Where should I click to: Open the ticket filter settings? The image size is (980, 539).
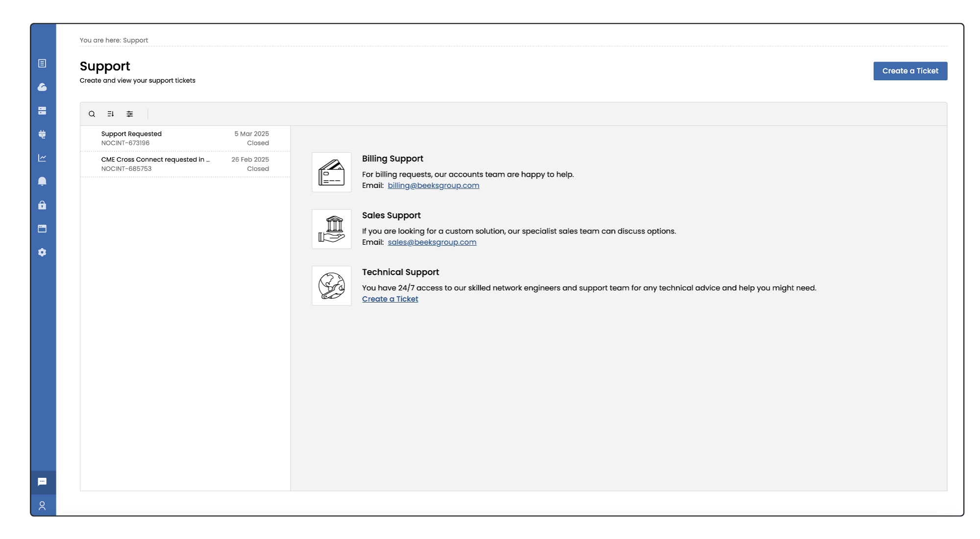(130, 114)
